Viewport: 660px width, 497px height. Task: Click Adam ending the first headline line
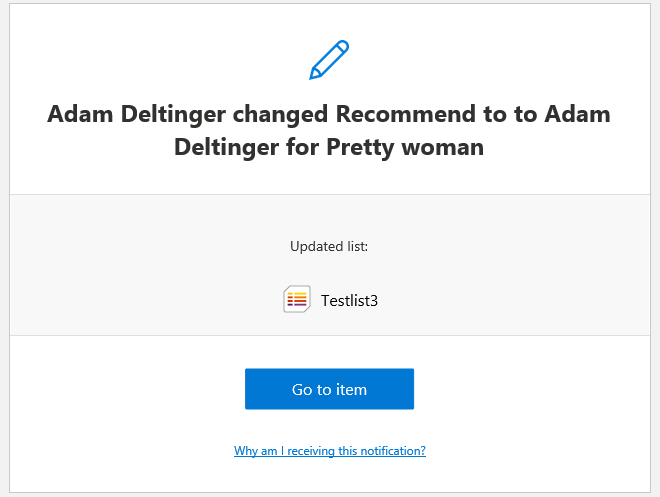[577, 113]
